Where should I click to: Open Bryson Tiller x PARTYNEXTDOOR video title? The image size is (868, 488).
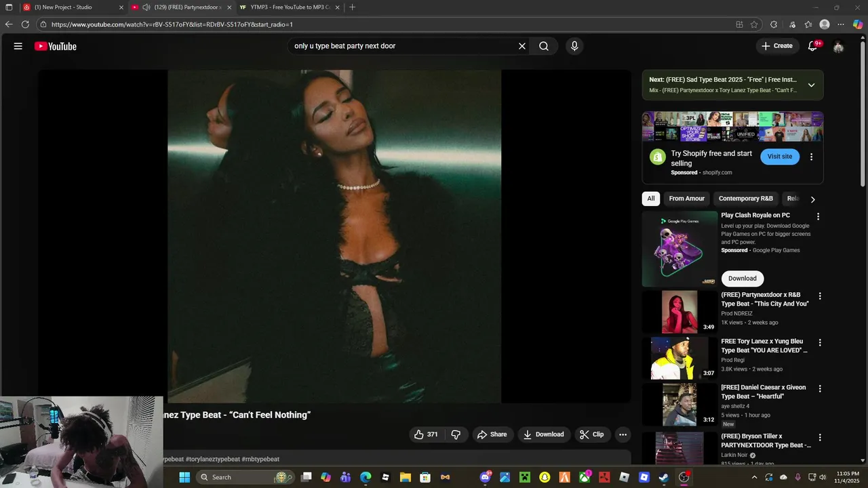766,441
